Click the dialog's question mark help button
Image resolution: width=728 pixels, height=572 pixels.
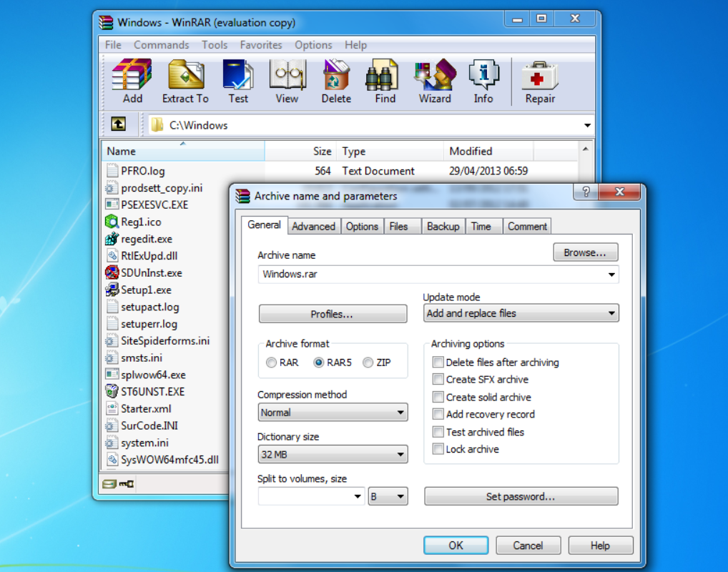[x=586, y=192]
